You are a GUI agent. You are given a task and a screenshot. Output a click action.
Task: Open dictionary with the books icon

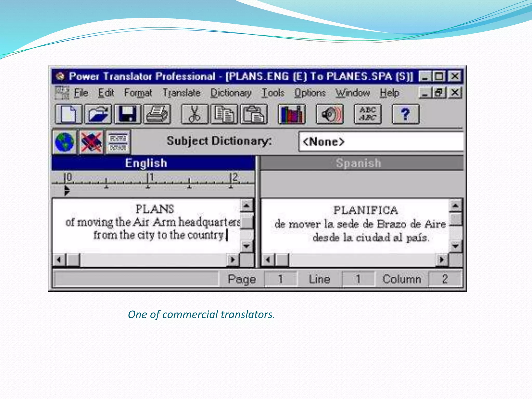click(x=291, y=114)
